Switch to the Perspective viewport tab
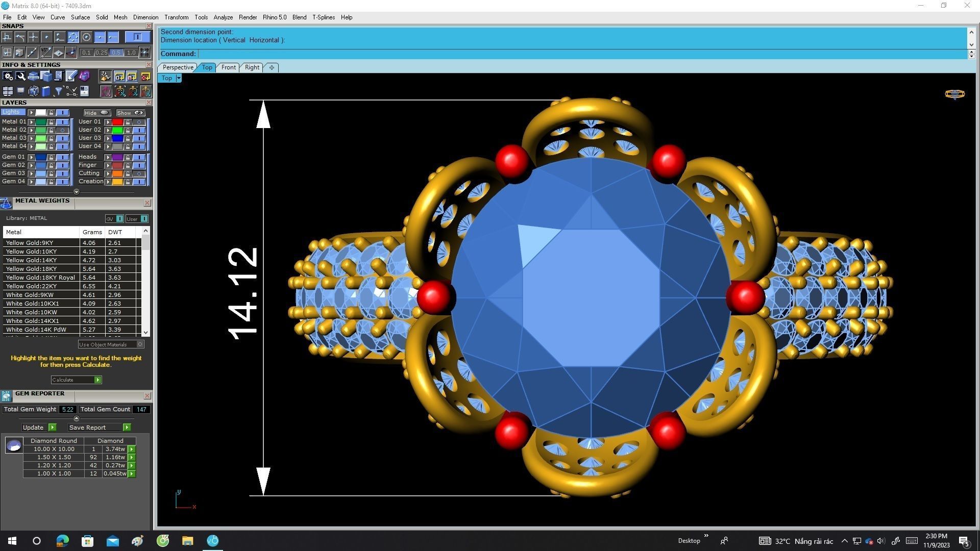This screenshot has width=980, height=551. (178, 67)
